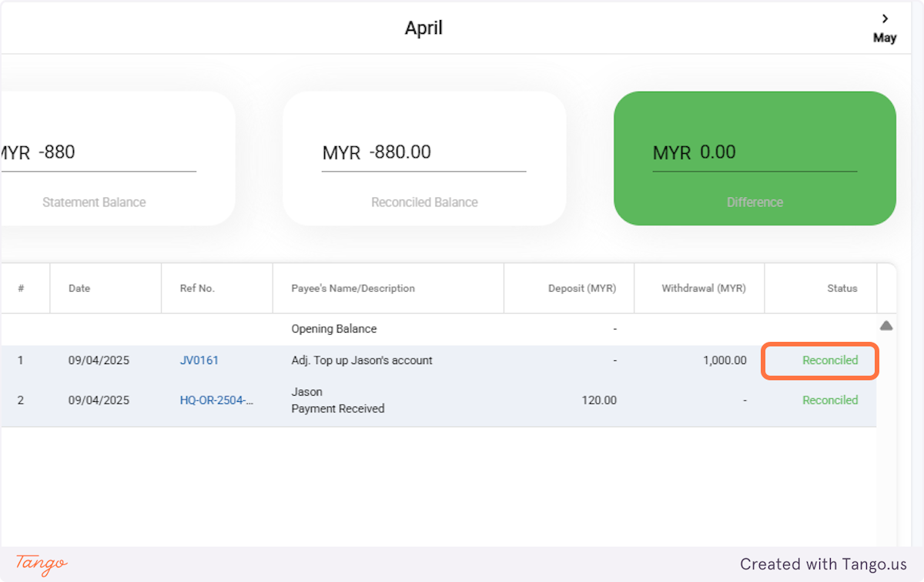Viewport: 924px width, 582px height.
Task: Click the deposit amount 120.00
Action: pos(599,400)
